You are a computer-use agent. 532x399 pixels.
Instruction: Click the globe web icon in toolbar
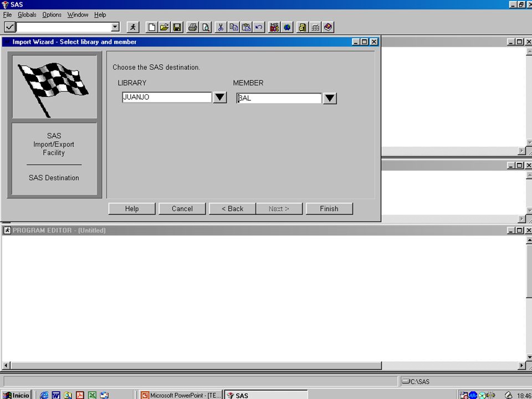pos(287,27)
